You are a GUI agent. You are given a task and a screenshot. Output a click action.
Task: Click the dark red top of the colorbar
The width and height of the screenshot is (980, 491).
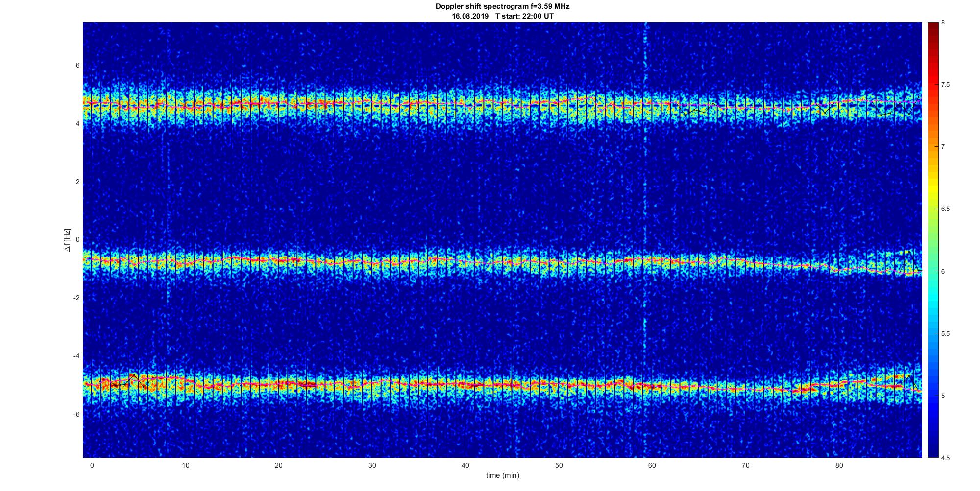point(932,29)
